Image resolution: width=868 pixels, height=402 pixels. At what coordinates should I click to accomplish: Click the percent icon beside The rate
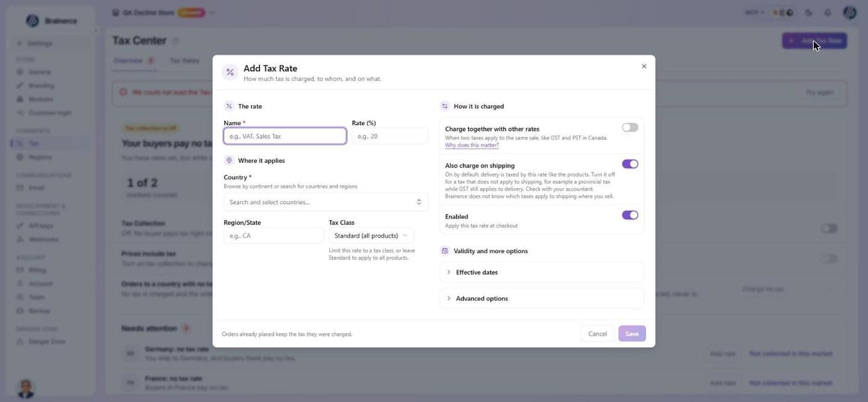tap(229, 106)
